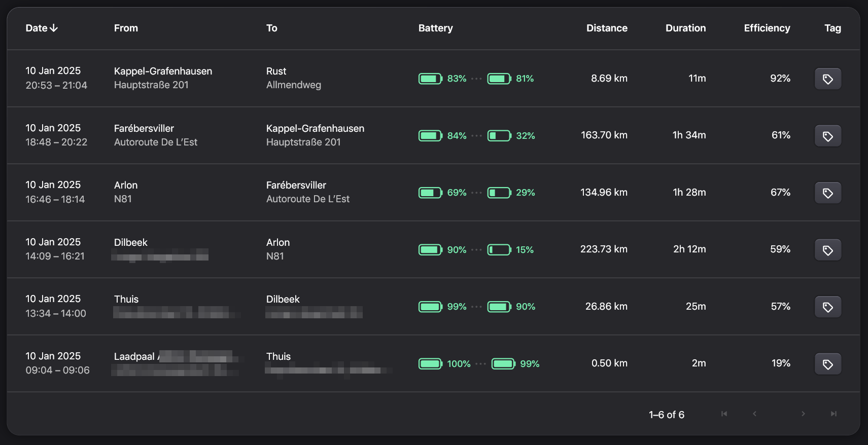Tag the Kappel-Grafenhausen to Rust trip
This screenshot has width=868, height=445.
827,79
